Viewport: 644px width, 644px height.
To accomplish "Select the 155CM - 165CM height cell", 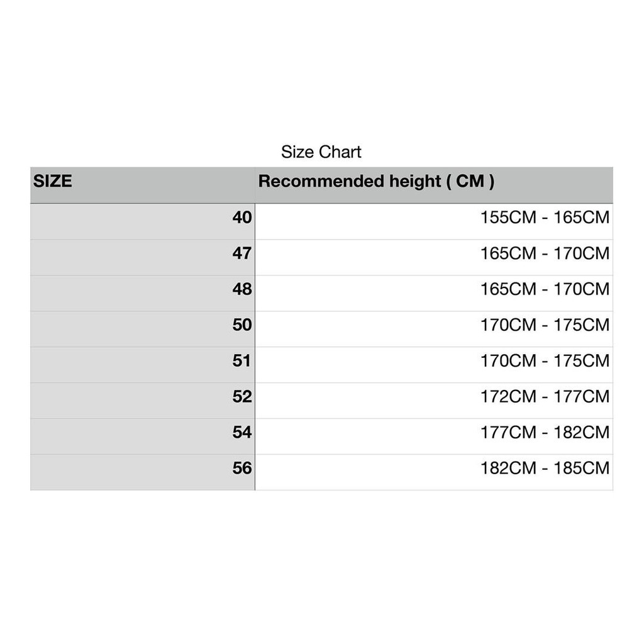I will 434,221.
